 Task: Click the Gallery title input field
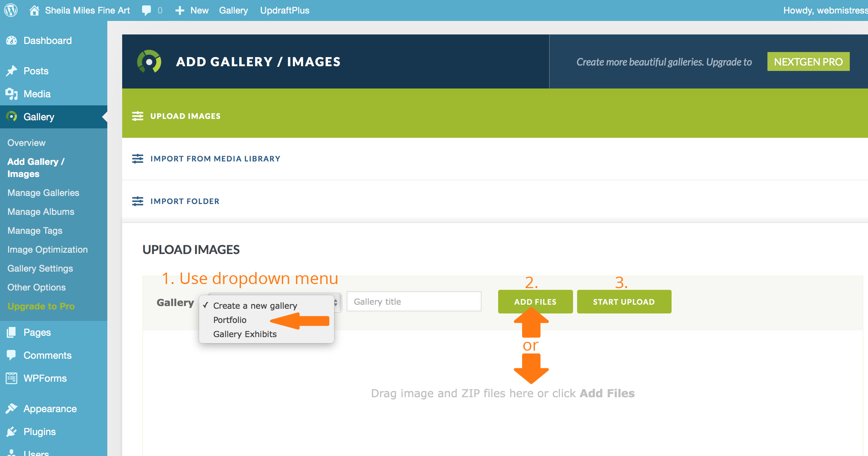pyautogui.click(x=414, y=302)
